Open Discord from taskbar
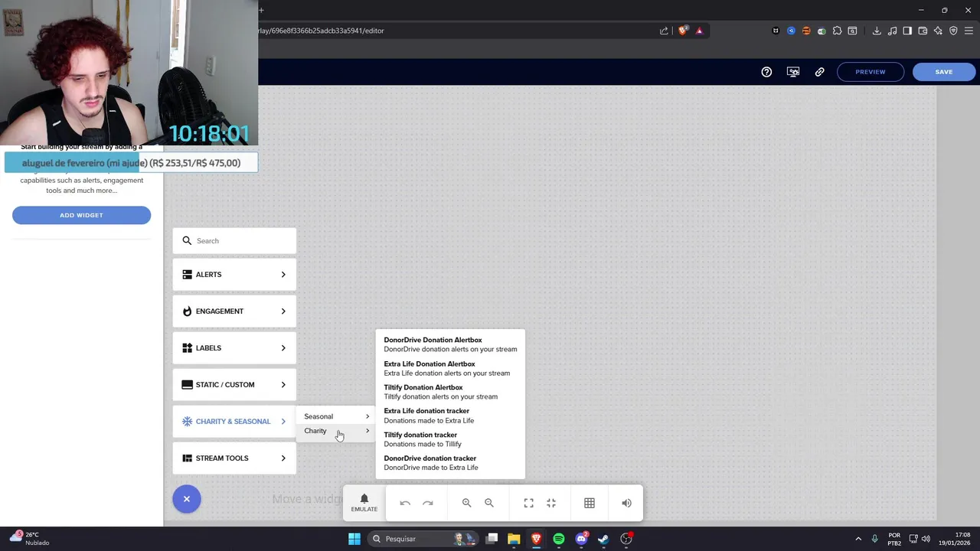980x551 pixels. tap(581, 539)
